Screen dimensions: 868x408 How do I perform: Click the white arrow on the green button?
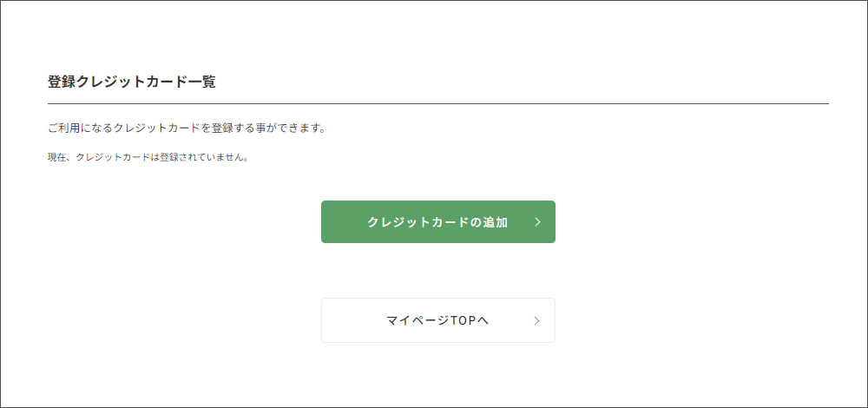(537, 222)
